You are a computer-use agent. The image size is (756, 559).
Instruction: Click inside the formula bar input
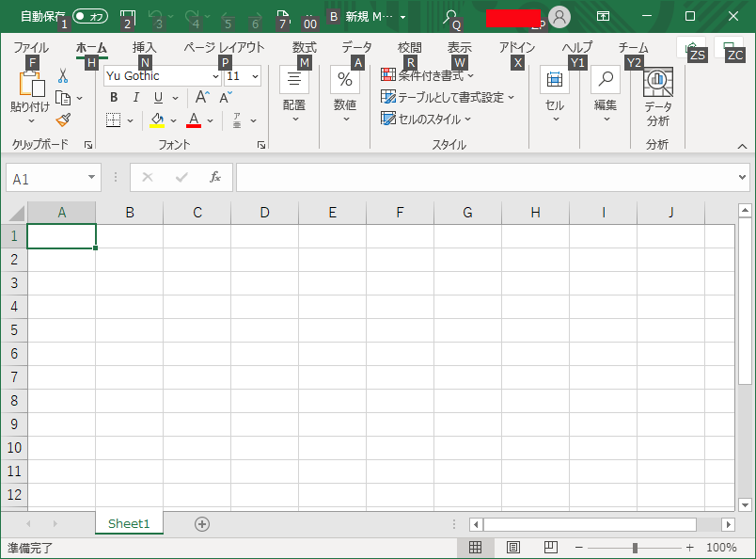click(486, 177)
